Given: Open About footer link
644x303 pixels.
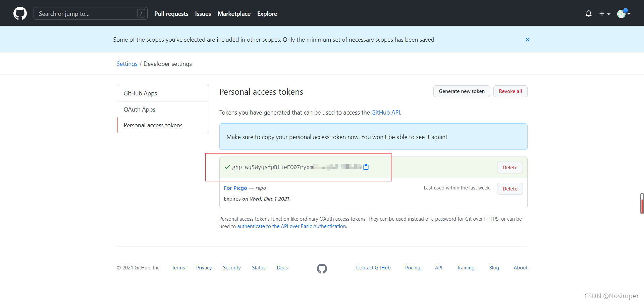Looking at the screenshot, I should click(x=521, y=268).
